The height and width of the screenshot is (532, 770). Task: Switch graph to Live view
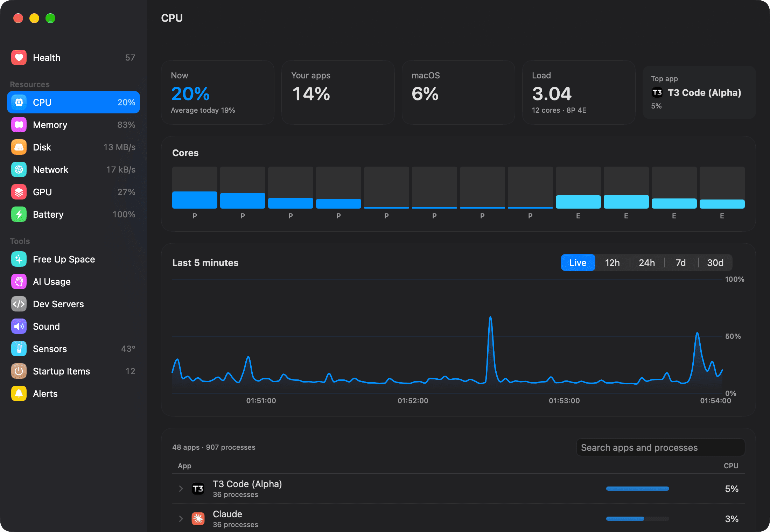coord(578,262)
